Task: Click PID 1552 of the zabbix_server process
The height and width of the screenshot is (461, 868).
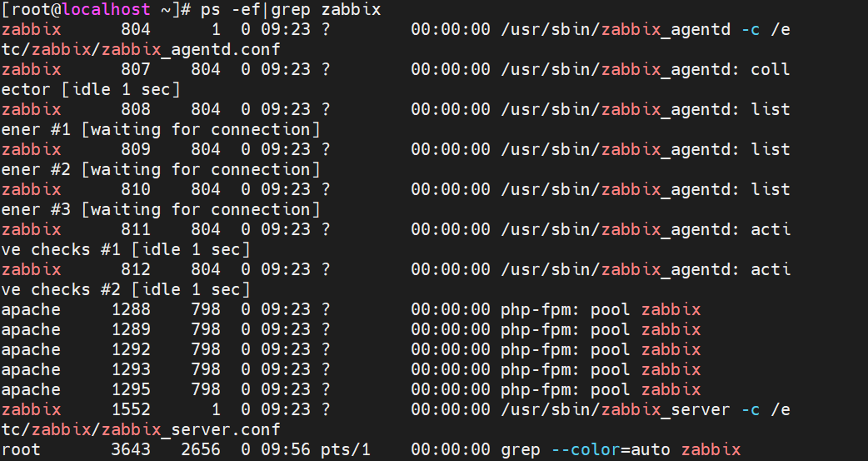Action: (131, 409)
